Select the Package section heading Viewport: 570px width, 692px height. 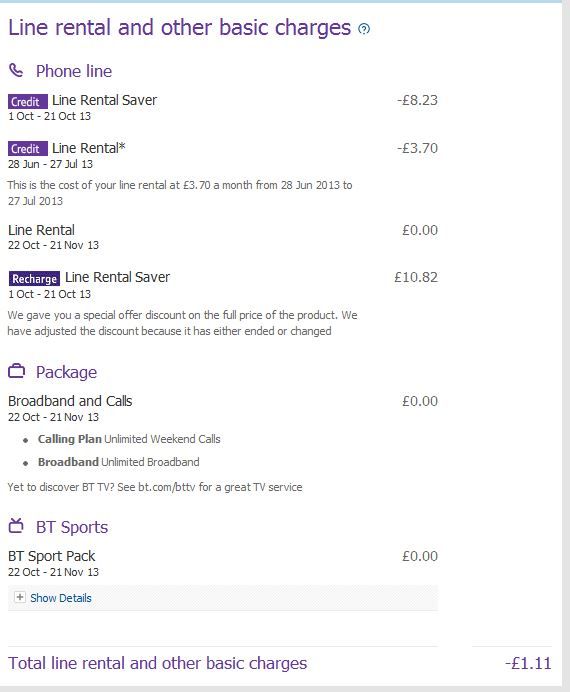[66, 372]
